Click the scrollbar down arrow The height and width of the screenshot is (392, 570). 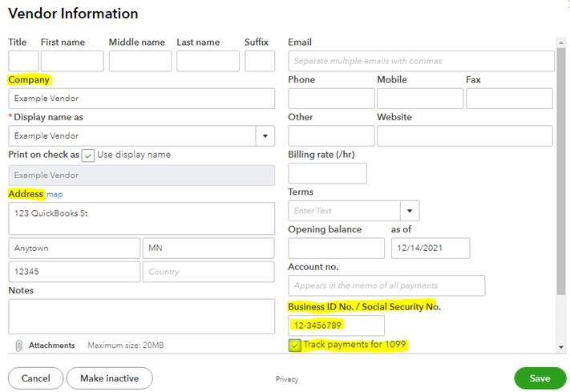point(561,347)
